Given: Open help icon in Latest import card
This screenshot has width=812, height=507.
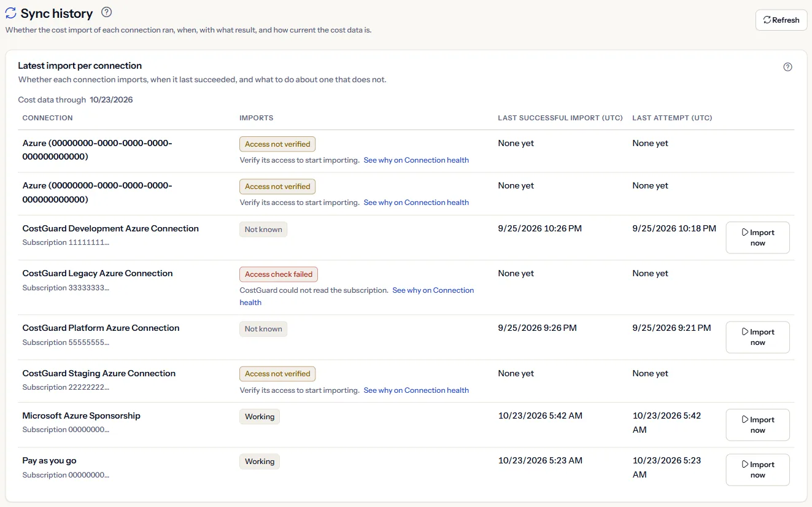Looking at the screenshot, I should click(x=788, y=67).
